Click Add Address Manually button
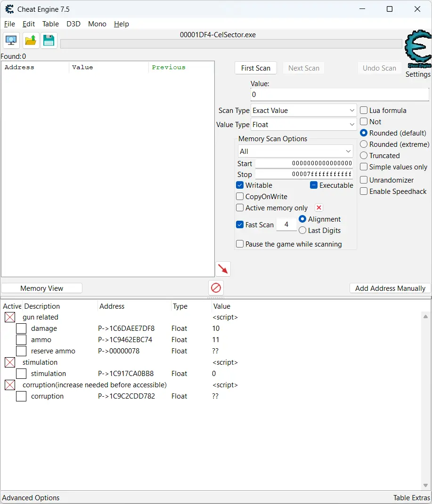This screenshot has width=432, height=504. click(390, 288)
